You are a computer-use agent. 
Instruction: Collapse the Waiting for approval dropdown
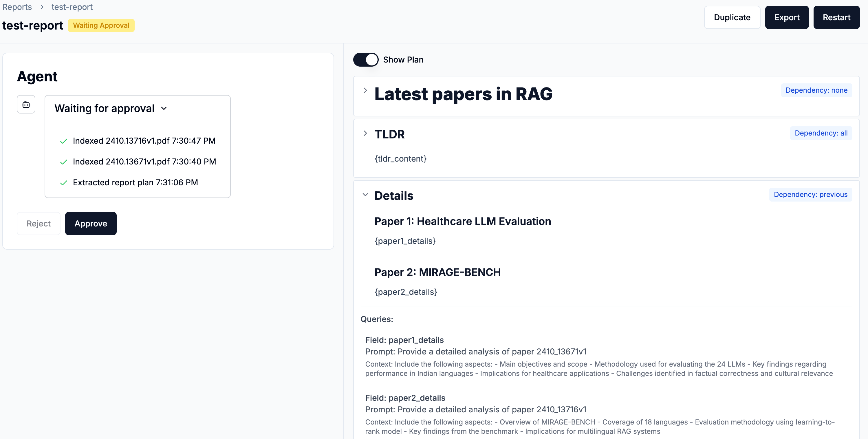[x=164, y=109]
